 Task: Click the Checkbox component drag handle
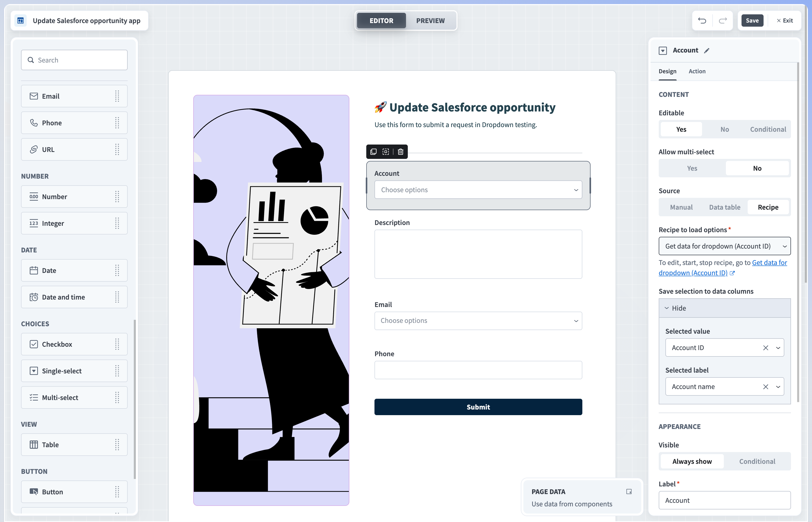coord(117,344)
